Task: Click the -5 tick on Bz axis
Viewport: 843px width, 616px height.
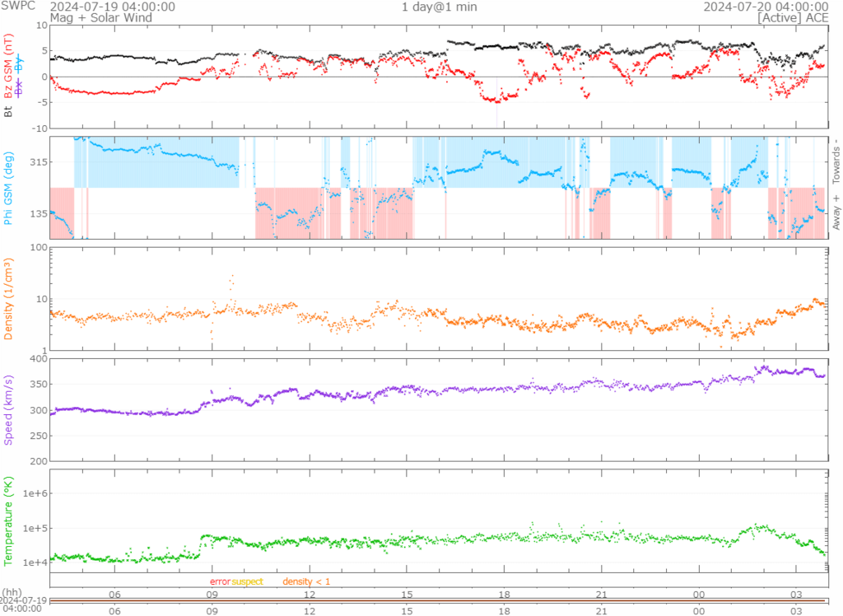Action: click(43, 102)
